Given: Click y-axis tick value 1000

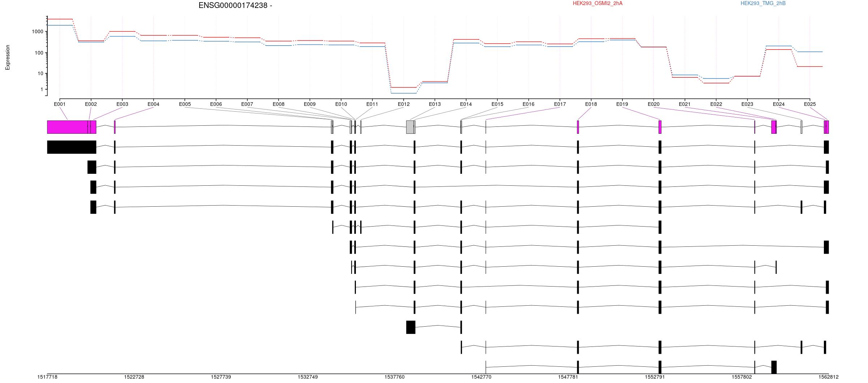Looking at the screenshot, I should (38, 32).
